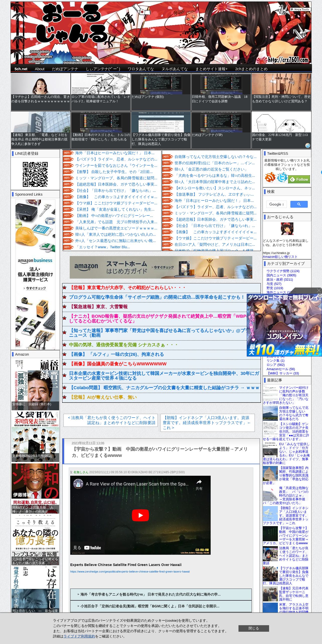
Task: Open hot link 世界の伝統料理1位に「日本のカレー」
Action: pos(214,163)
